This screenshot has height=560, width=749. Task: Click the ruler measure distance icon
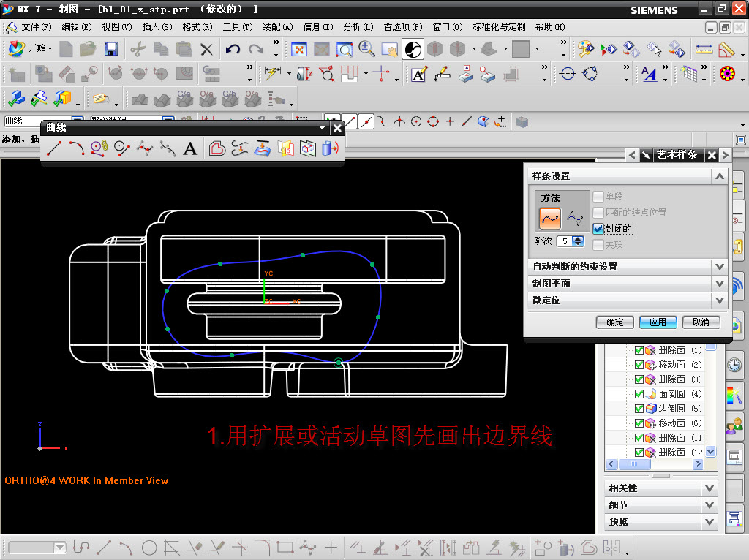704,49
